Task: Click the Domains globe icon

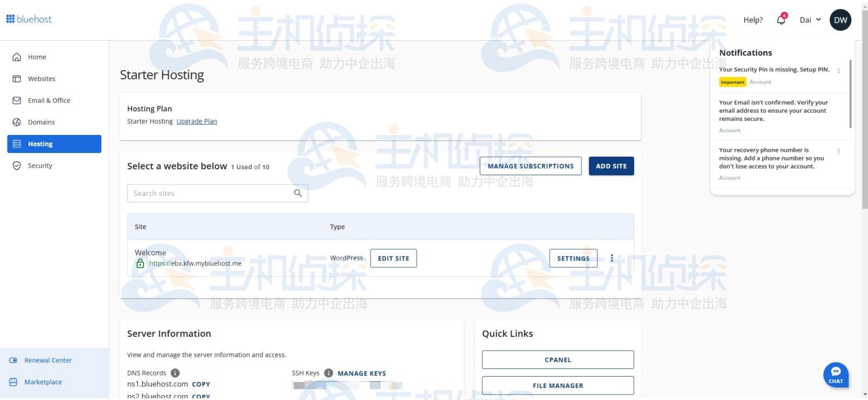Action: point(17,122)
